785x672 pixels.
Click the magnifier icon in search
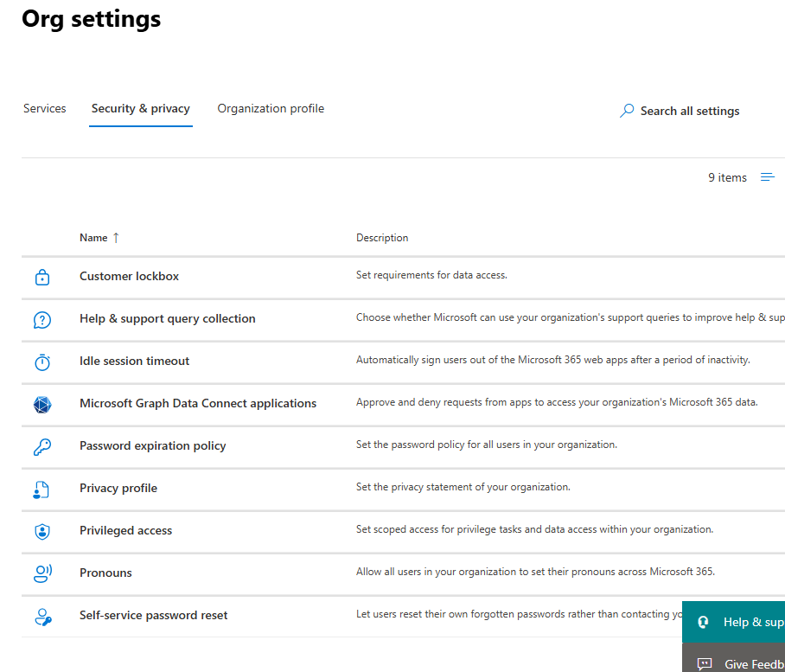[627, 111]
